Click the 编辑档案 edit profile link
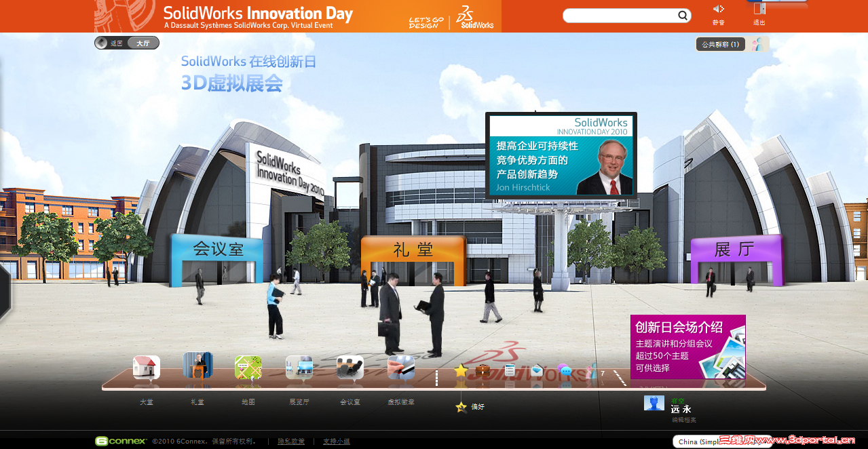 (684, 420)
